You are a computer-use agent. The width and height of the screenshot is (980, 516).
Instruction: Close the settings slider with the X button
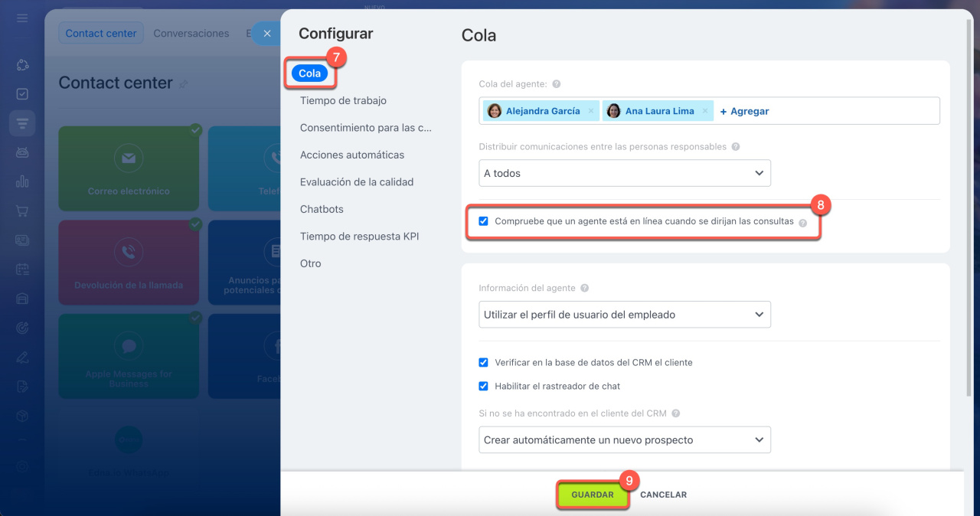(266, 34)
